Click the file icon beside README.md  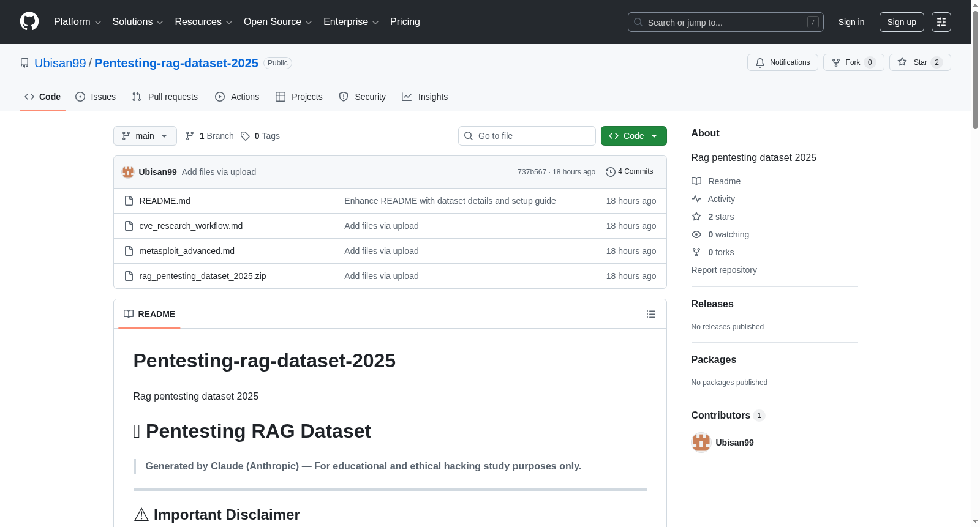tap(129, 201)
